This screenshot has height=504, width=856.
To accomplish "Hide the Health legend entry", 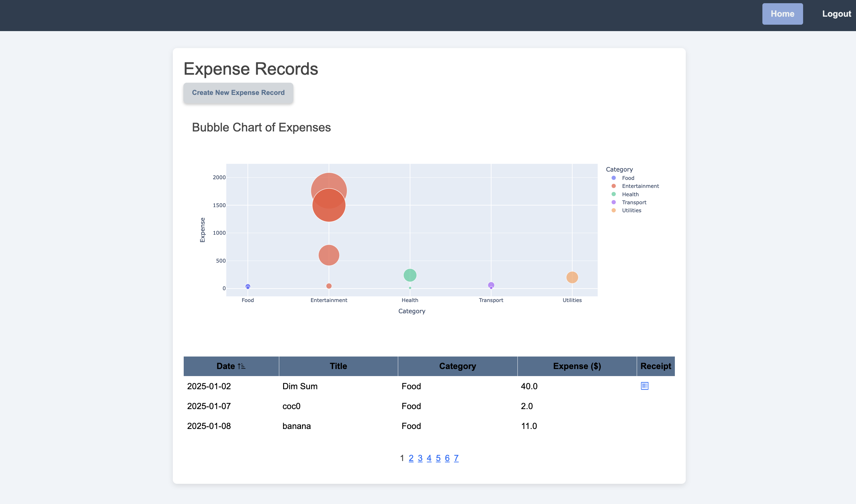I will point(630,194).
